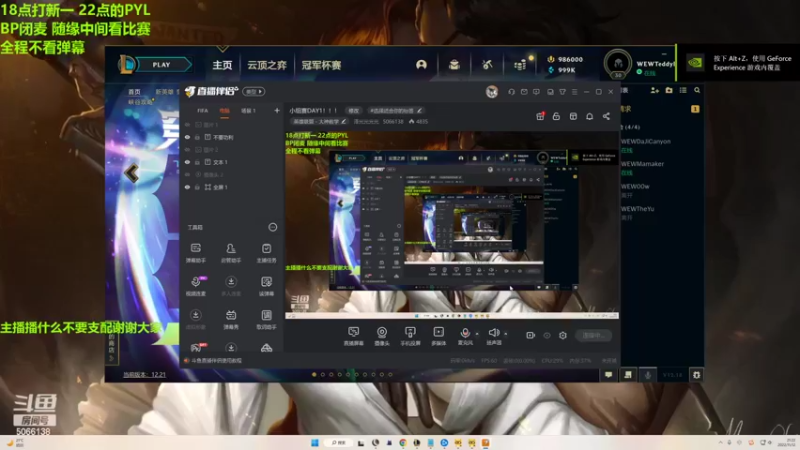Open the folder icon in the League social panel
Image resolution: width=800 pixels, height=450 pixels.
[x=669, y=90]
